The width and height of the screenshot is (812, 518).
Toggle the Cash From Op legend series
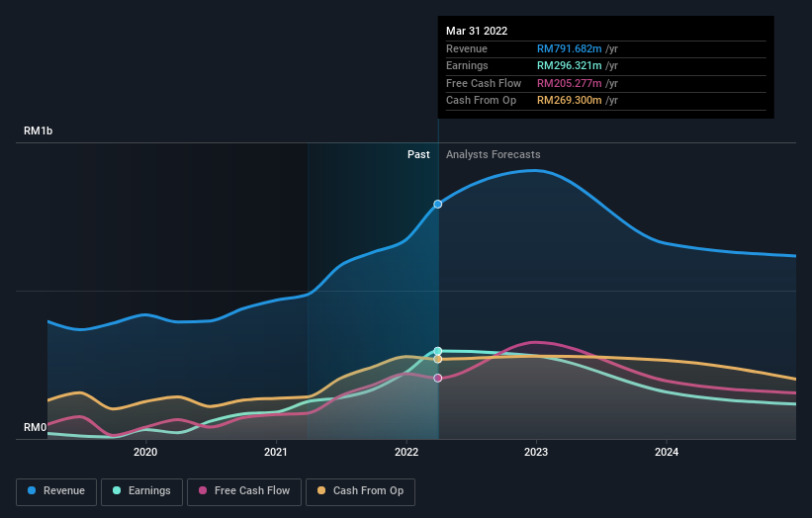(x=360, y=491)
